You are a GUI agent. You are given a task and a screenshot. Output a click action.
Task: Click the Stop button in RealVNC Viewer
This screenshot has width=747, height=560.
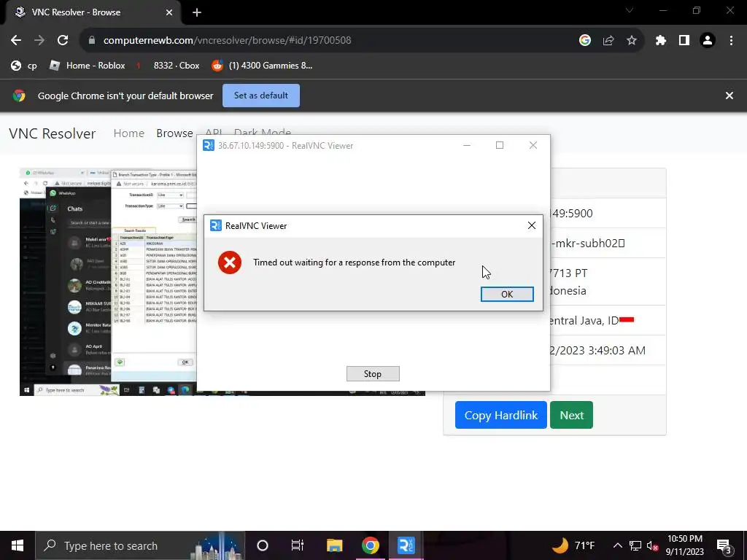coord(373,374)
